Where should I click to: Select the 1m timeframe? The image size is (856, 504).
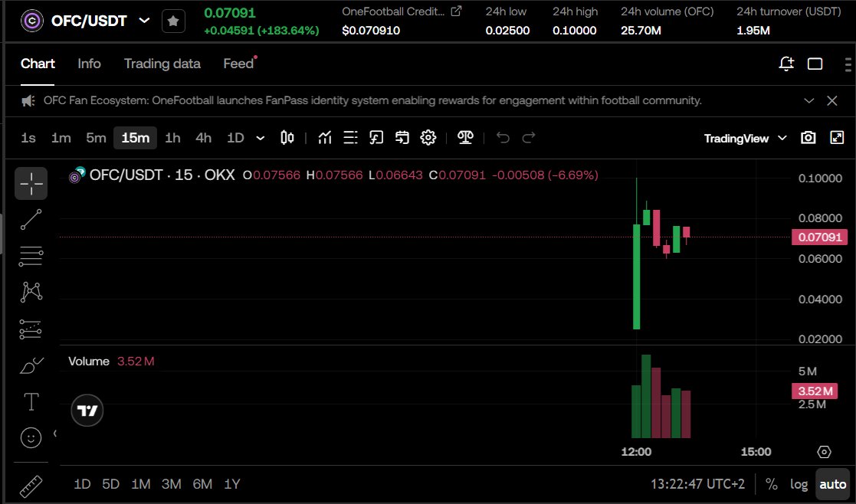(61, 138)
